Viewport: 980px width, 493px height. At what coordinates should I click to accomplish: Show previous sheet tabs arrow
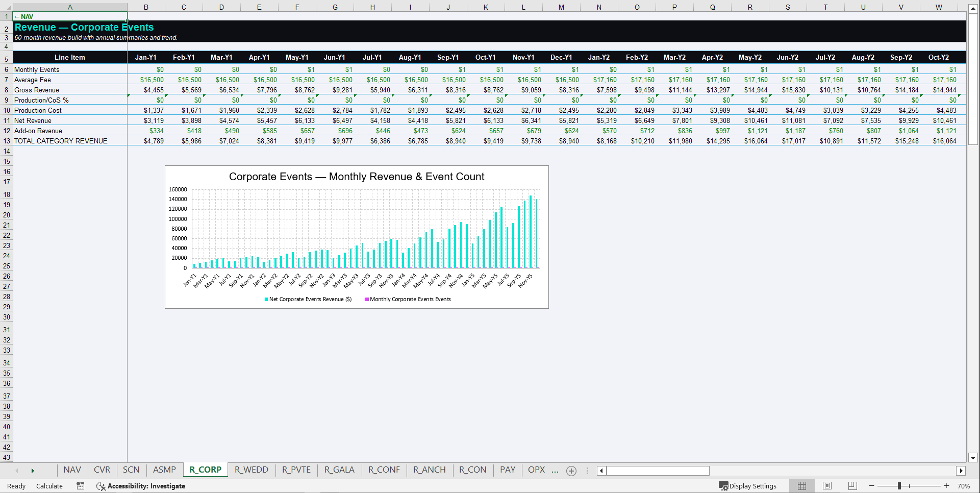click(17, 471)
